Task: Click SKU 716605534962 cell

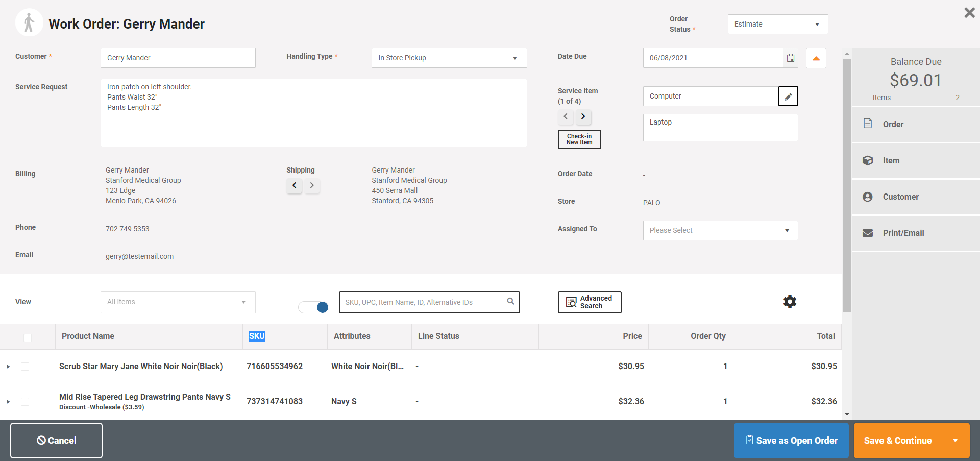Action: click(x=275, y=367)
